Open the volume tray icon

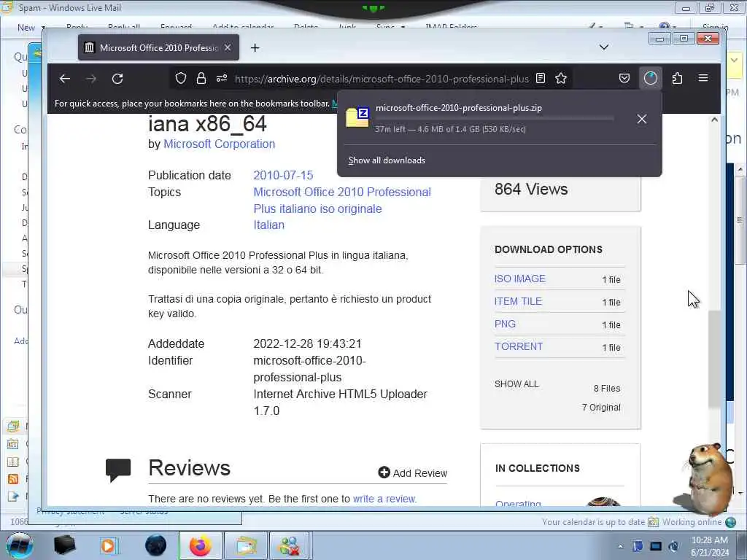pyautogui.click(x=673, y=546)
